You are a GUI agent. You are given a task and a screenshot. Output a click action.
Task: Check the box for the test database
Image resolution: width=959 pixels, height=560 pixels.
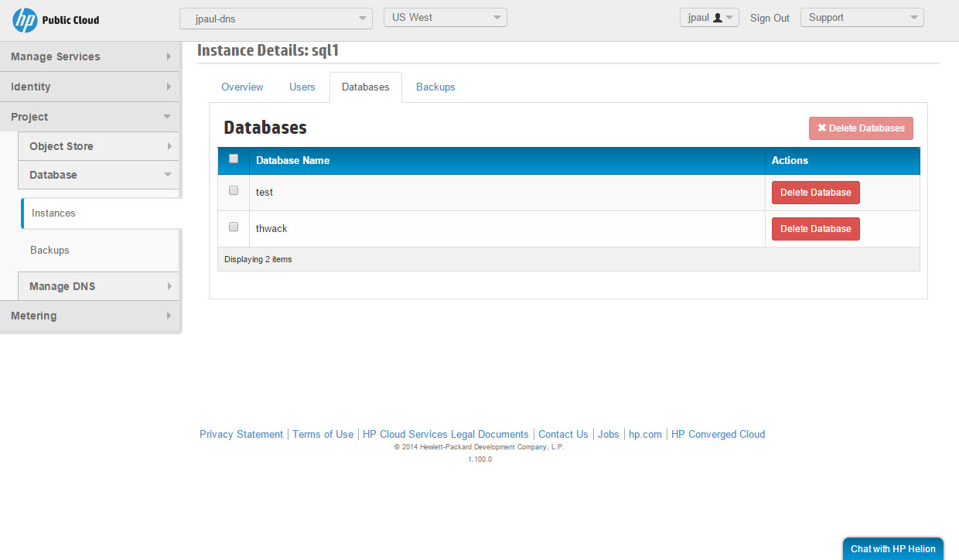234,190
